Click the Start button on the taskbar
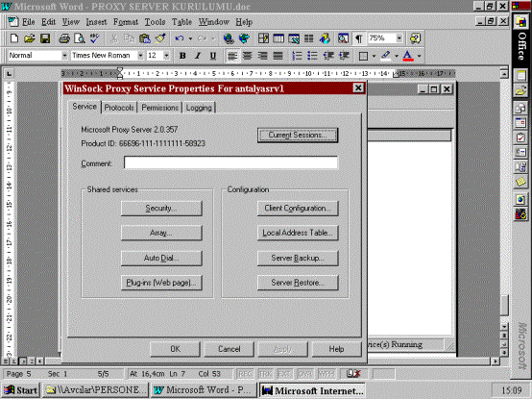532x399 pixels. tap(21, 390)
